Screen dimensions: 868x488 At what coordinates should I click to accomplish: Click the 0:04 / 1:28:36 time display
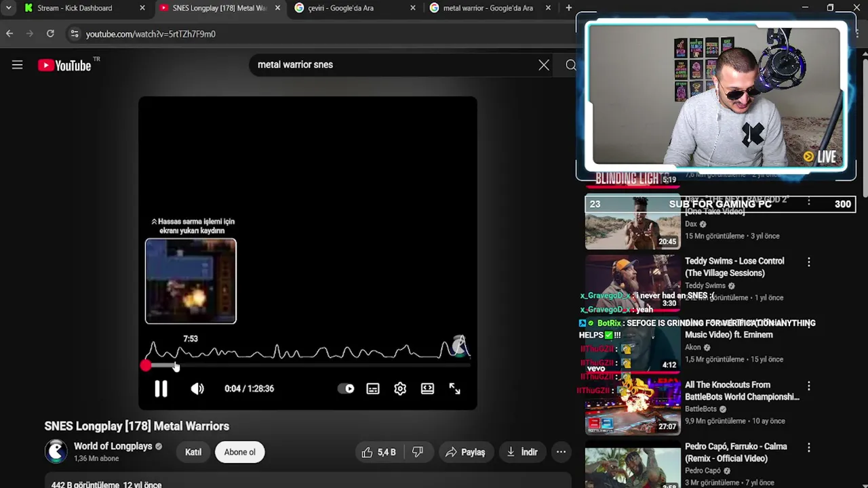click(249, 388)
